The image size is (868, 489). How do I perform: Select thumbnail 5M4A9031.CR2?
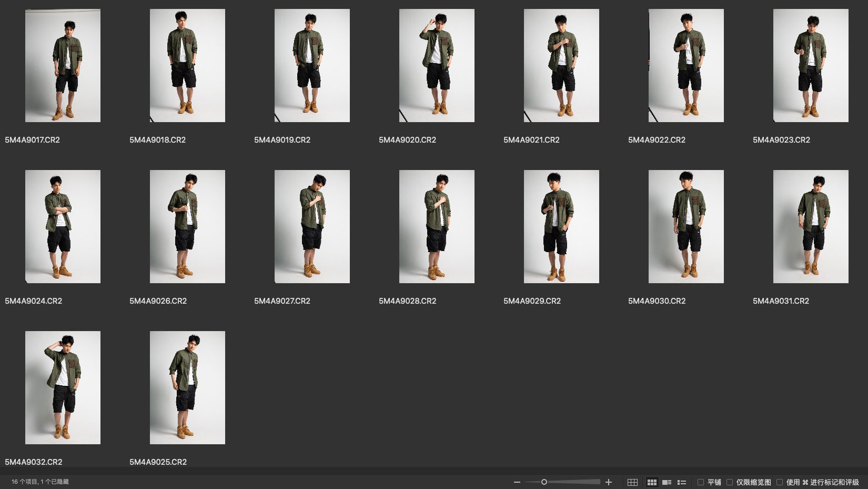coord(811,227)
